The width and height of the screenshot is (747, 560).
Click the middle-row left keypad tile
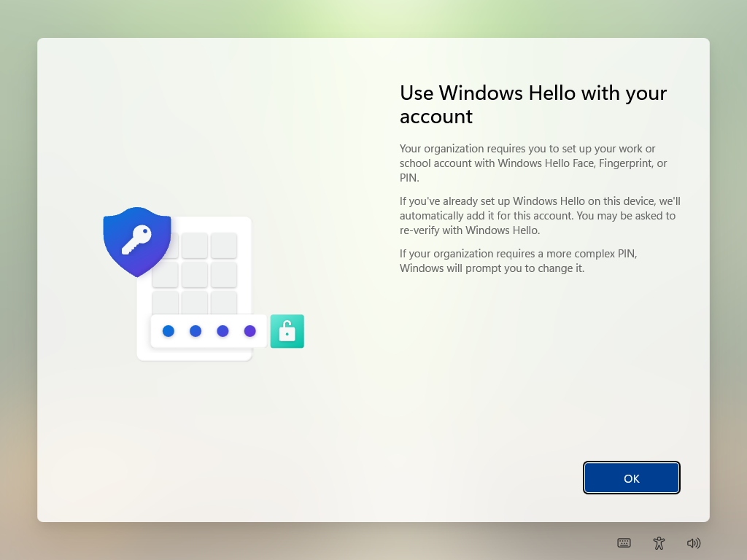pos(166,276)
